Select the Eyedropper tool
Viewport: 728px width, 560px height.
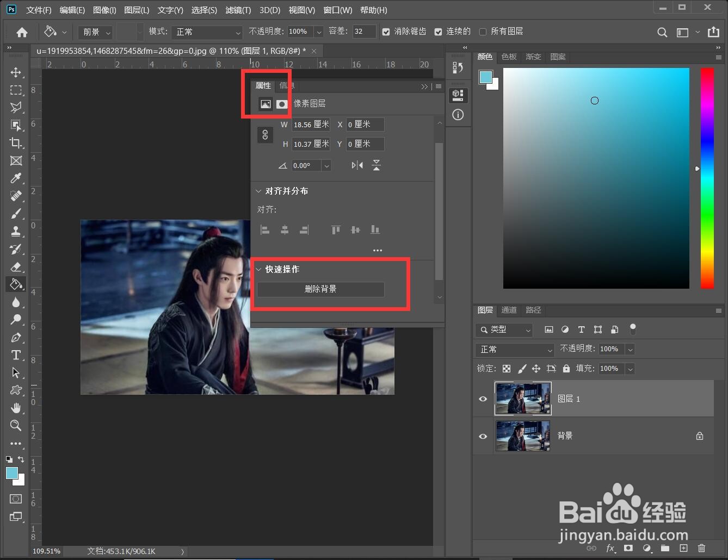16,178
